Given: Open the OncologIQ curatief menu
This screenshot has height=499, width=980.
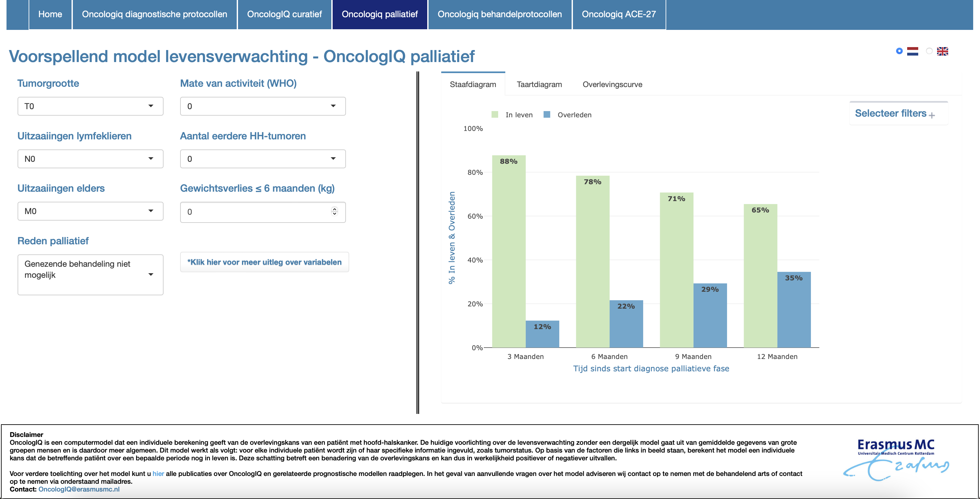Looking at the screenshot, I should [284, 14].
